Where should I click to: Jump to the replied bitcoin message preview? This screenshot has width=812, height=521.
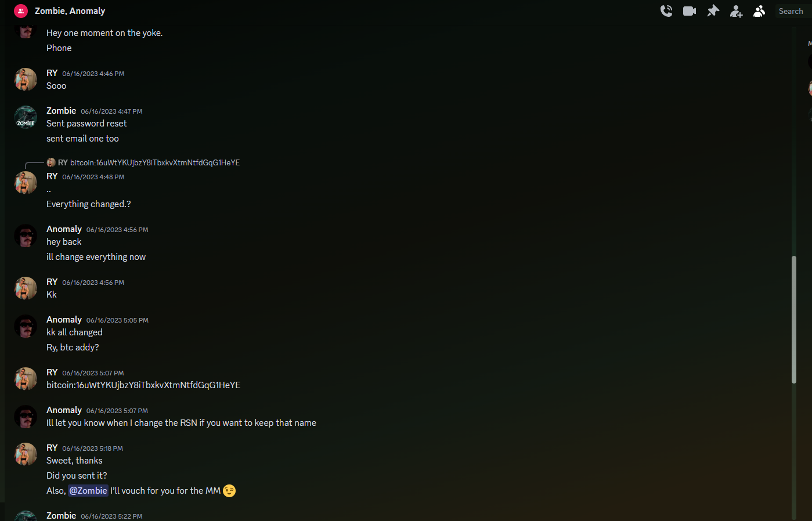(x=155, y=162)
